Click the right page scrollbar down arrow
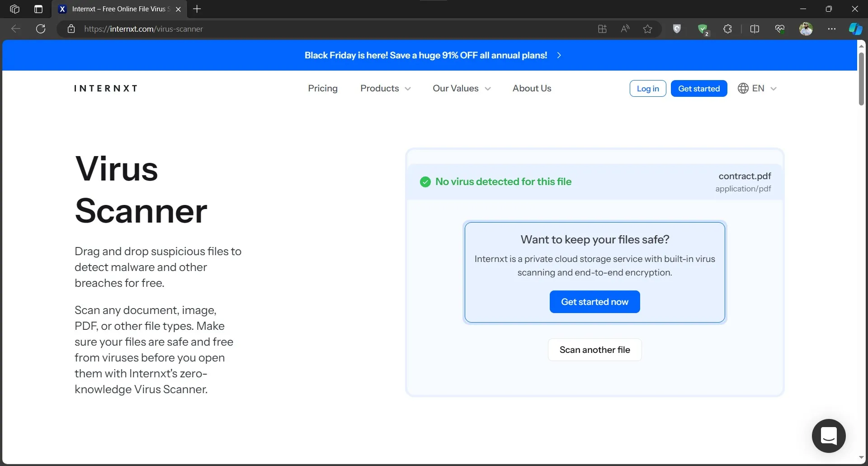868x466 pixels. (x=862, y=457)
